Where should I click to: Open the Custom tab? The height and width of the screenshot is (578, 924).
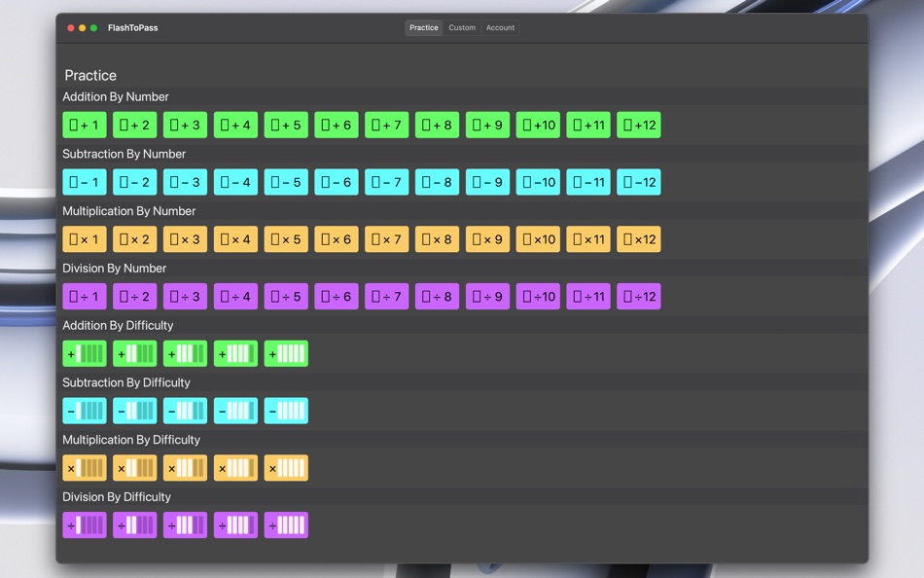point(462,27)
